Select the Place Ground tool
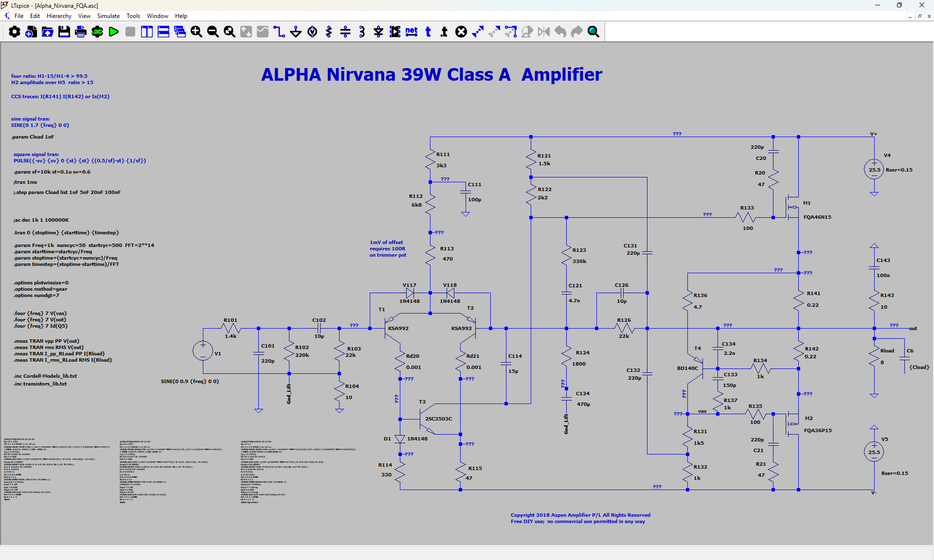The height and width of the screenshot is (560, 934). click(296, 32)
